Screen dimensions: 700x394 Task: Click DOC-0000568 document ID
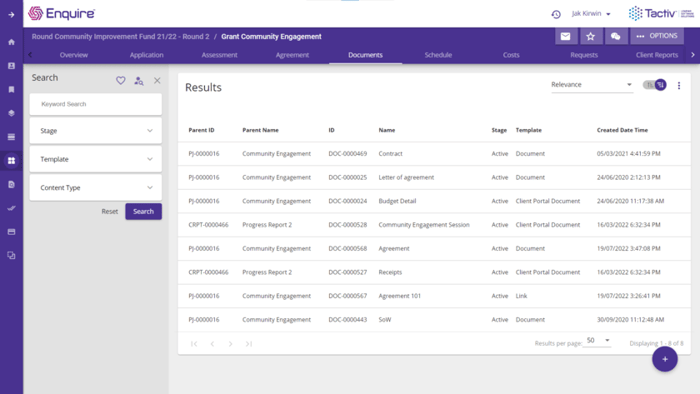point(347,249)
